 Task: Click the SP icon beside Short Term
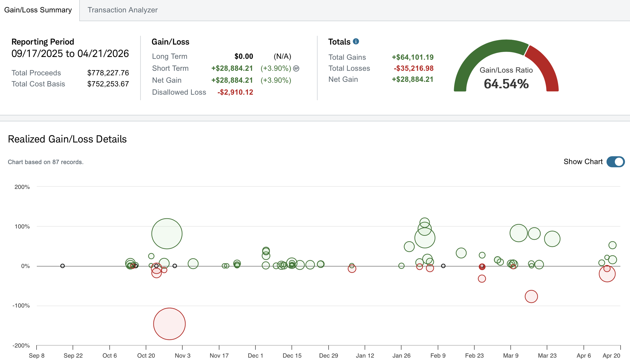(x=296, y=68)
